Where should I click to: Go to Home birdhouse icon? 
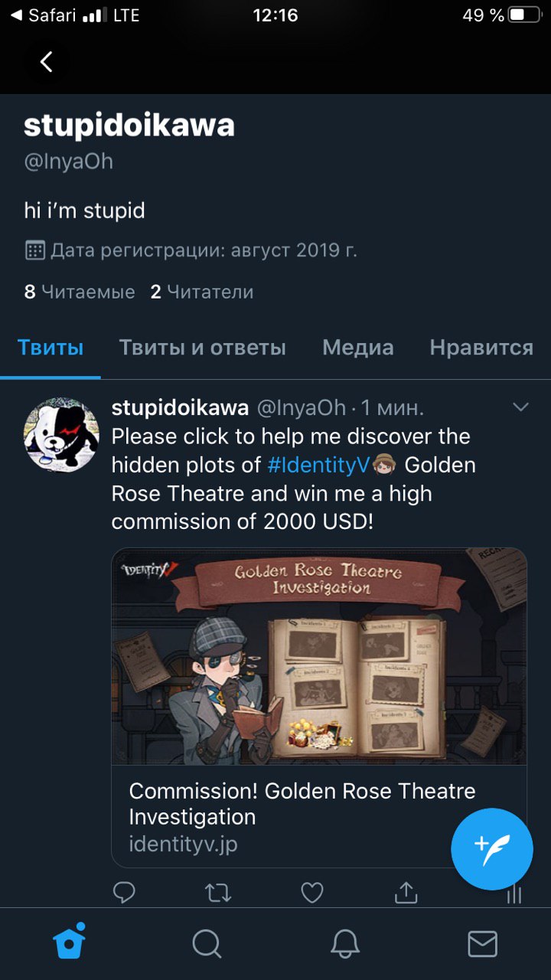pos(69,942)
